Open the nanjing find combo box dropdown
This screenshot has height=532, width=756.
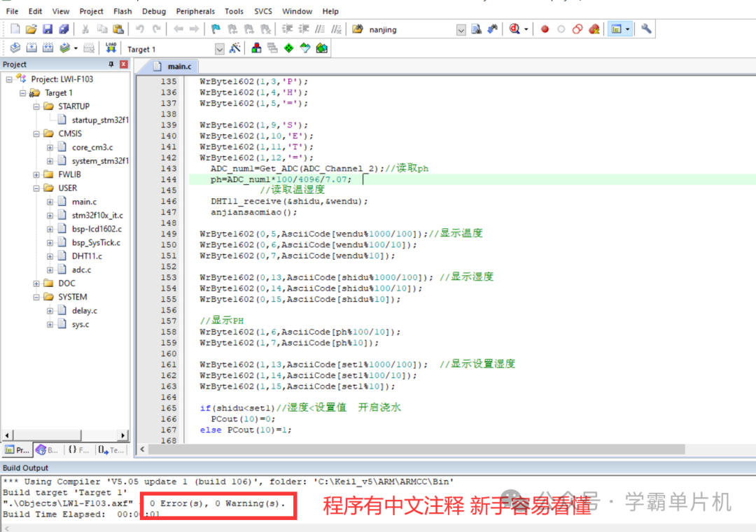461,30
